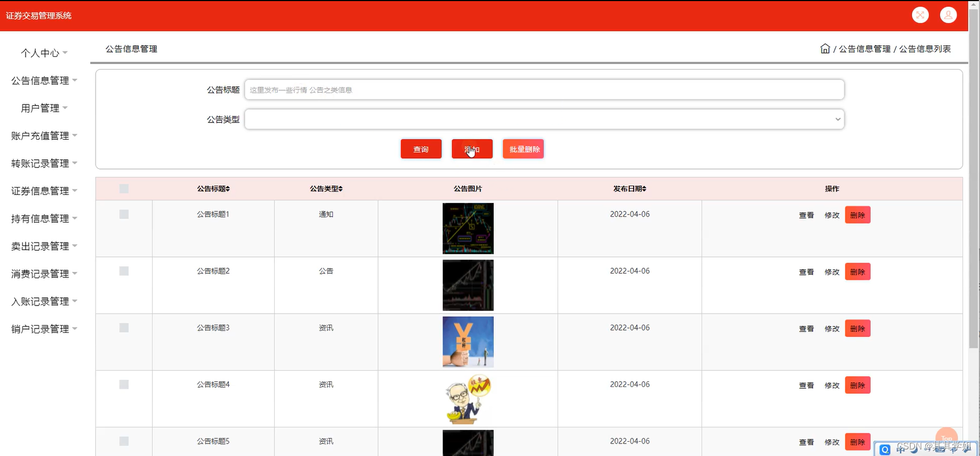The width and height of the screenshot is (980, 456).
Task: Click 公告信息管理 in the breadcrumb
Action: point(865,49)
